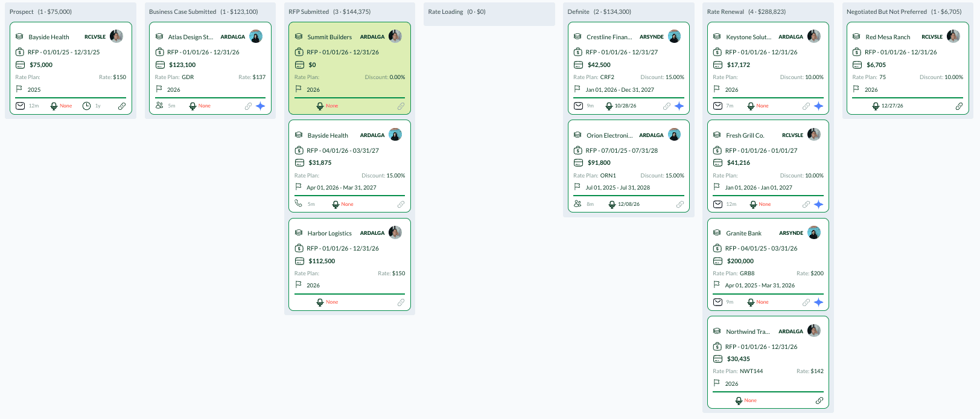Click link icon on Northwind Tra... card
The image size is (980, 419).
(x=819, y=400)
